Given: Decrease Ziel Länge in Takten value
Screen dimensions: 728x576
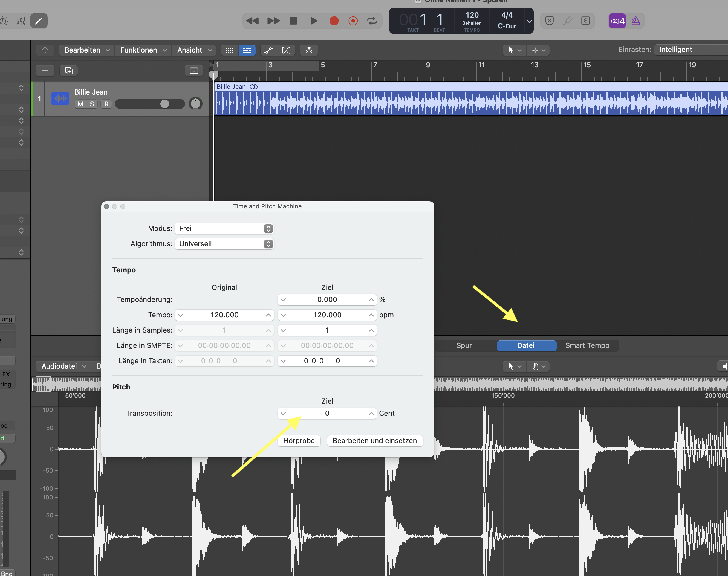Looking at the screenshot, I should click(x=283, y=361).
